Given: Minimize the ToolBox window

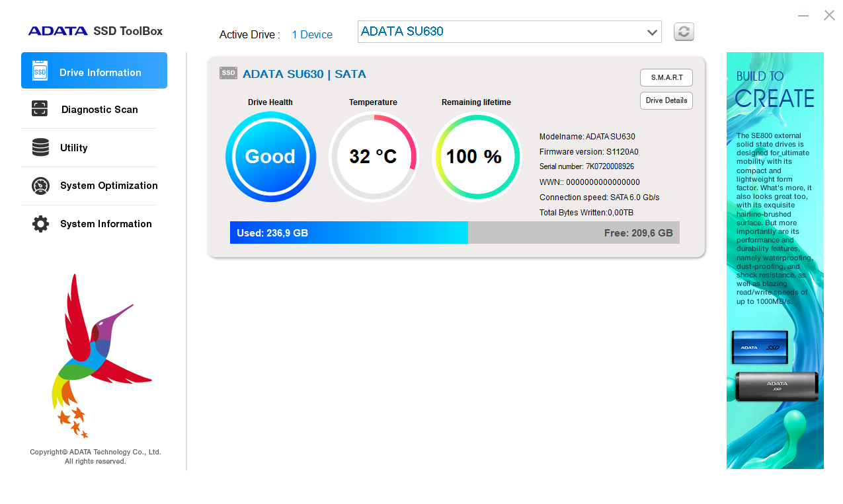Looking at the screenshot, I should pyautogui.click(x=803, y=15).
